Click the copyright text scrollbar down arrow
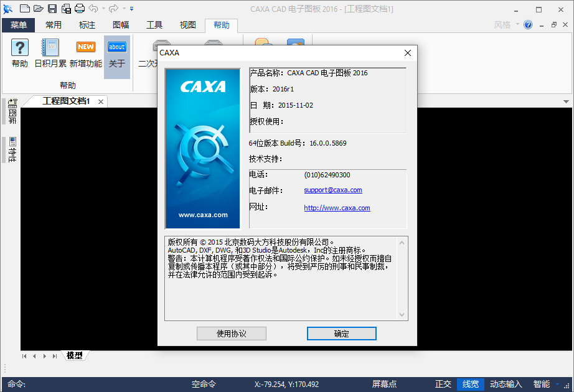Viewport: 574px width, 392px height. pyautogui.click(x=402, y=315)
